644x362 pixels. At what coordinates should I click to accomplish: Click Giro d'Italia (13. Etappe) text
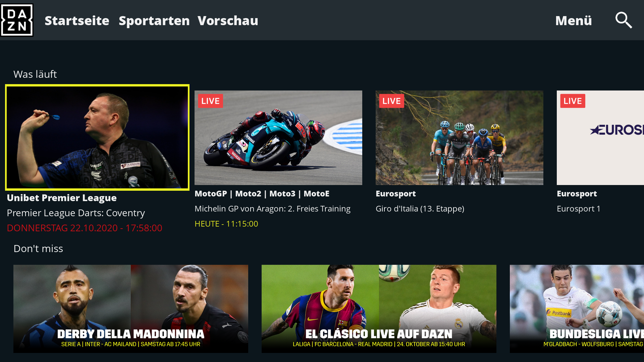tap(420, 208)
